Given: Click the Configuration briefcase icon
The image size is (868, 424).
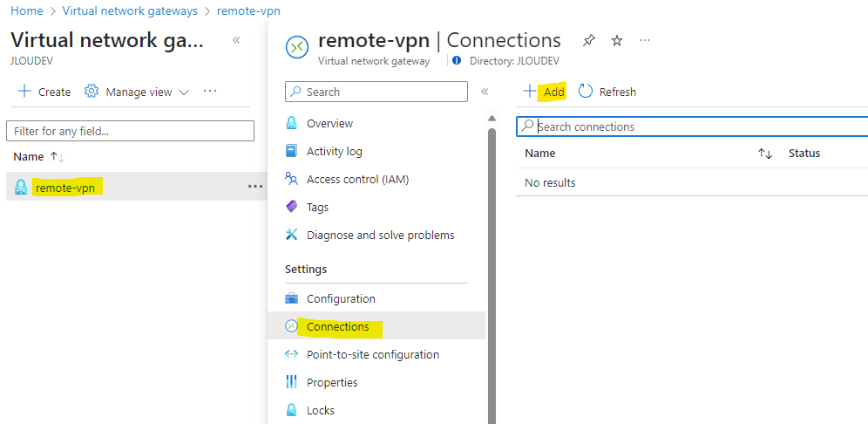Looking at the screenshot, I should pos(291,298).
